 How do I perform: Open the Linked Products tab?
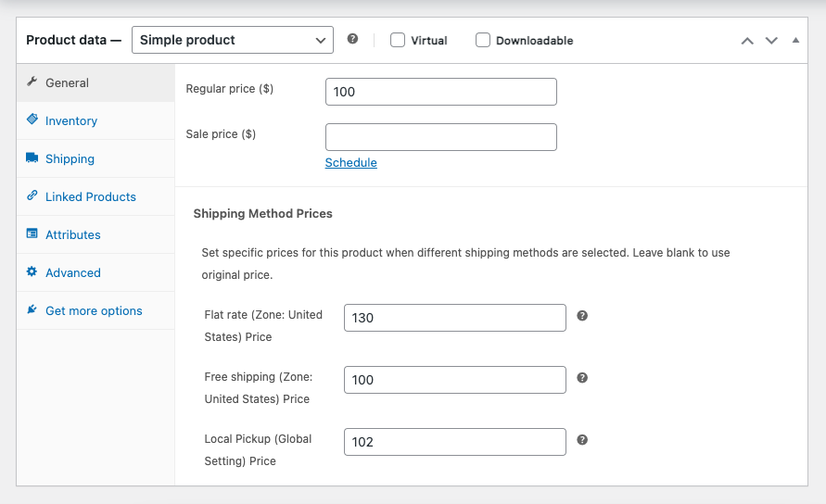coord(91,196)
